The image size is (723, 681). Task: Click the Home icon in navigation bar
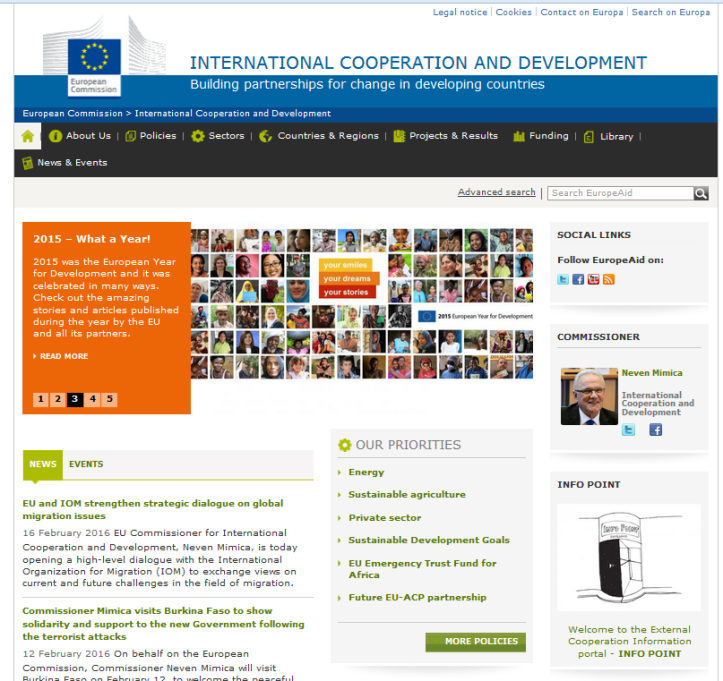click(x=28, y=136)
